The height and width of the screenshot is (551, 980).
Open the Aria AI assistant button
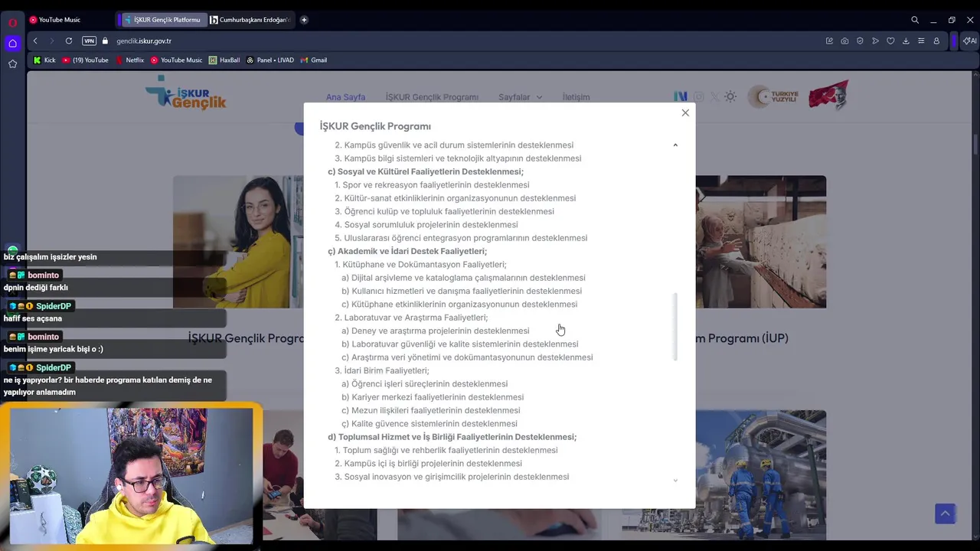point(969,41)
